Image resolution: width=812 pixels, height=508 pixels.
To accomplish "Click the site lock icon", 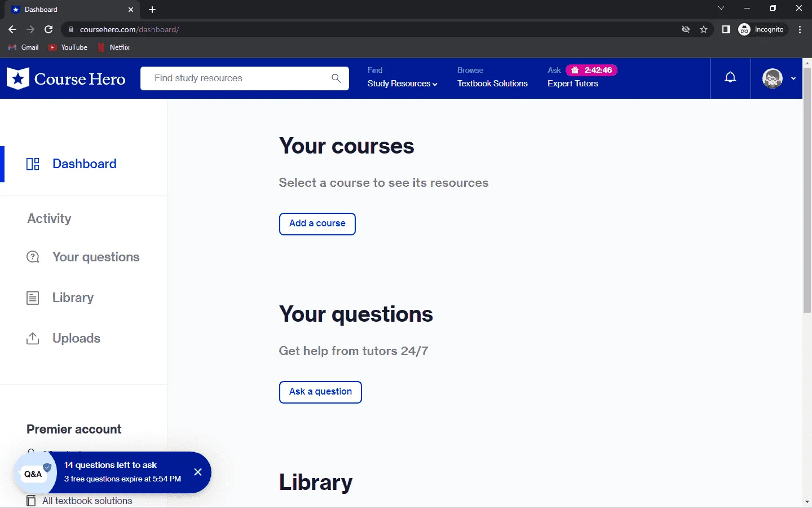I will (70, 29).
